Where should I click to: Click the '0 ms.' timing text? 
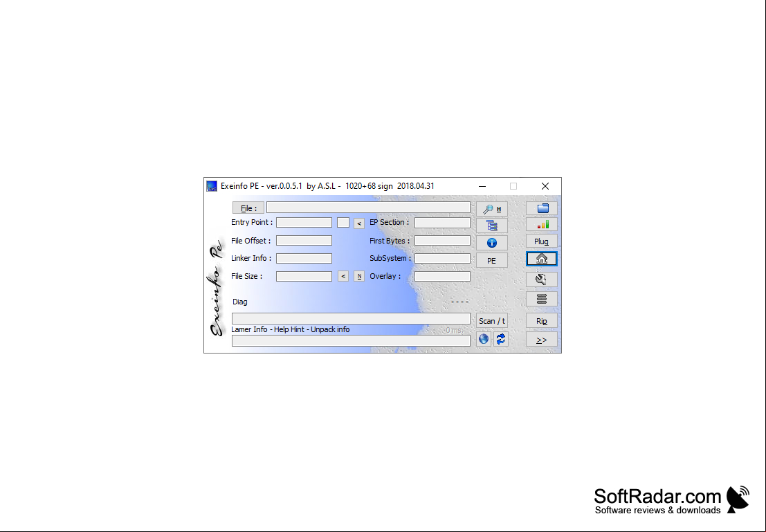(454, 331)
